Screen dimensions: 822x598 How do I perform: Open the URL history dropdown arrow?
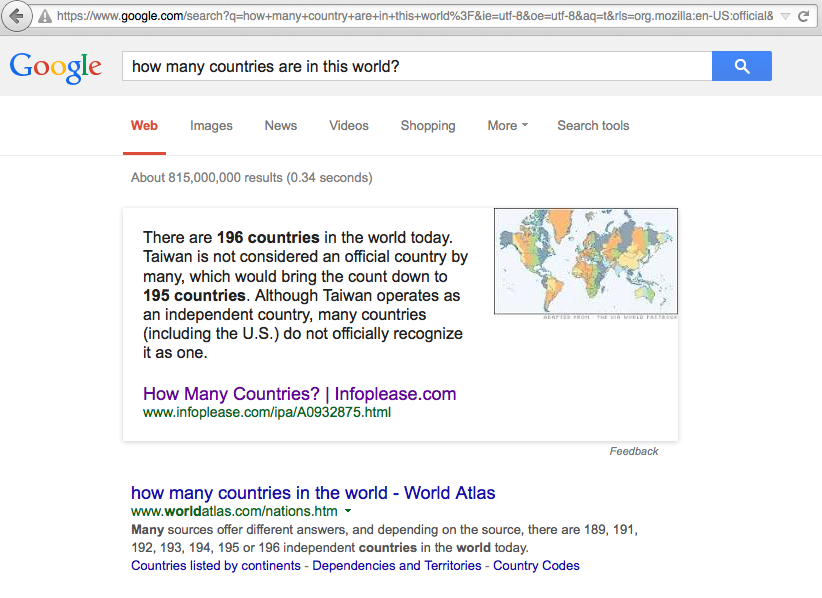pyautogui.click(x=785, y=16)
